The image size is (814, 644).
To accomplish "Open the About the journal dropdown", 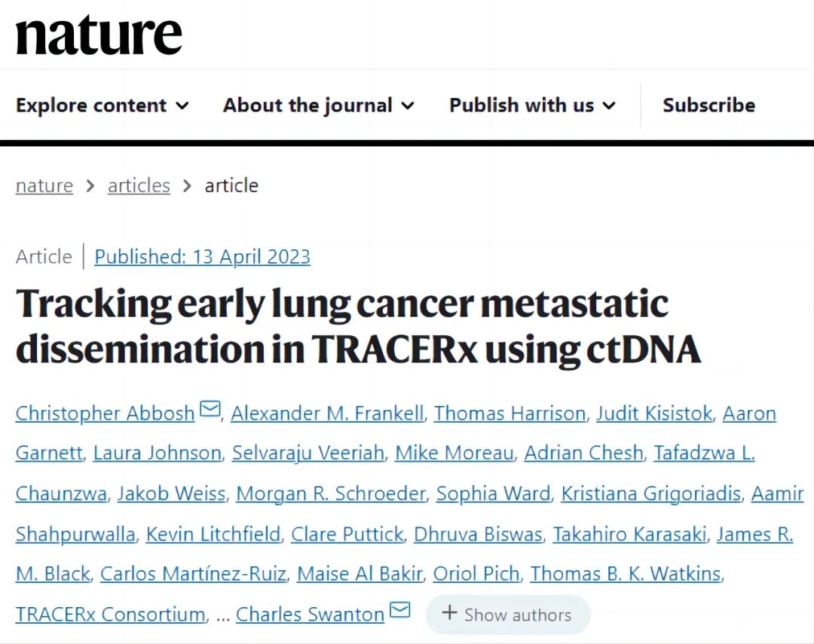I will coord(318,105).
